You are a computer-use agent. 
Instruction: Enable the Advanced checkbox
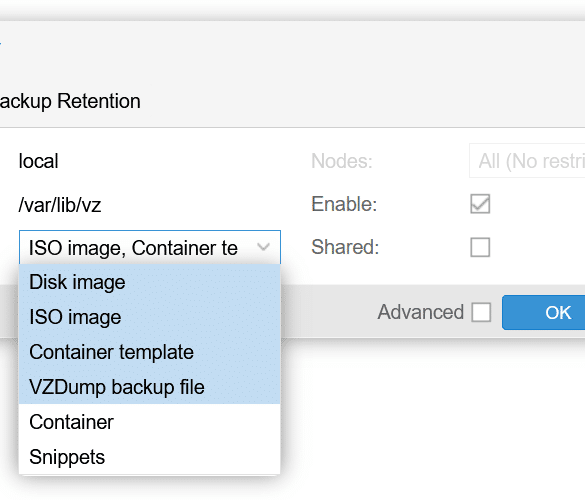click(481, 312)
